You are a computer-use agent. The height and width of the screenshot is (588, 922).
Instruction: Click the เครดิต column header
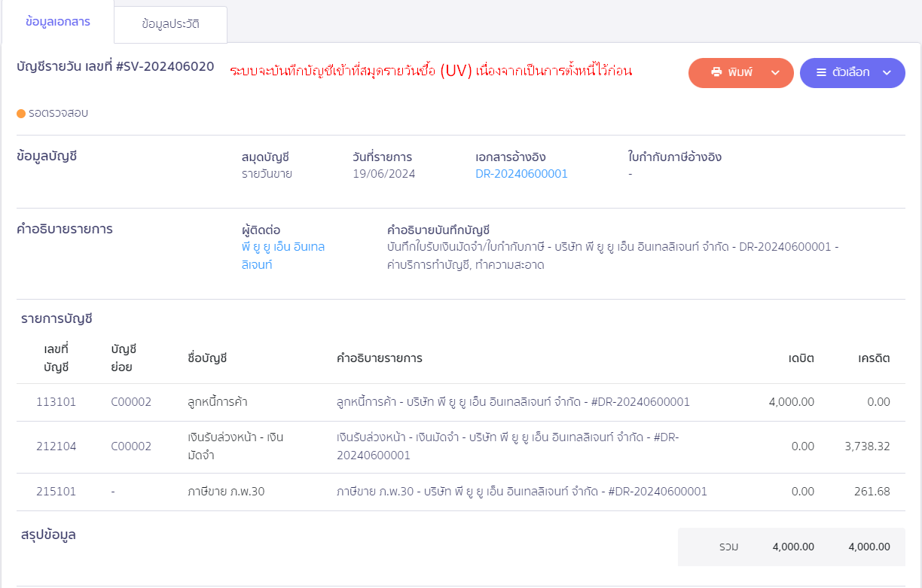pos(875,358)
